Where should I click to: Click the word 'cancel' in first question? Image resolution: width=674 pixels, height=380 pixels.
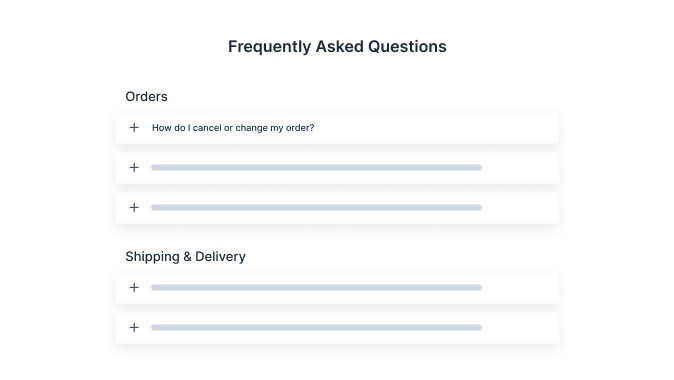[207, 128]
